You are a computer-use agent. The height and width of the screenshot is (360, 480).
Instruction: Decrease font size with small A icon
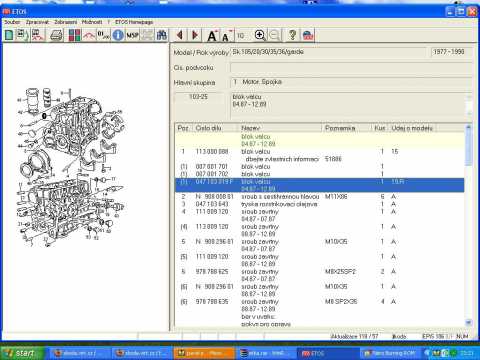tap(227, 36)
